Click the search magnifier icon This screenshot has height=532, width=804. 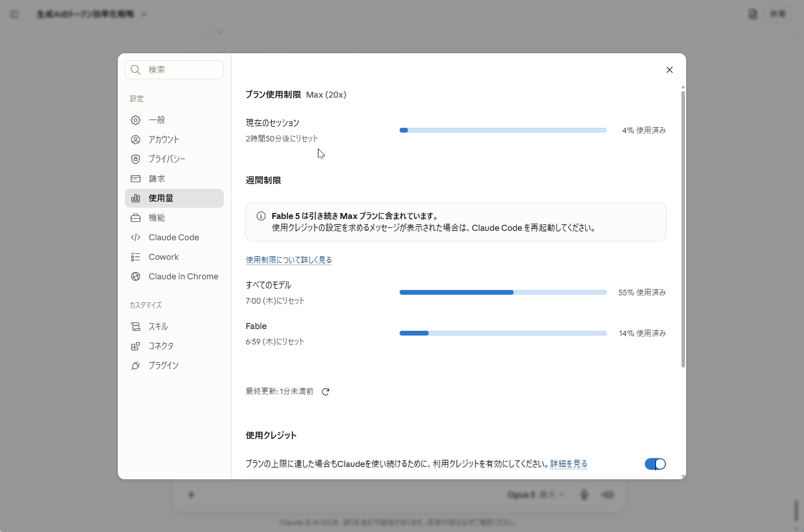point(136,70)
